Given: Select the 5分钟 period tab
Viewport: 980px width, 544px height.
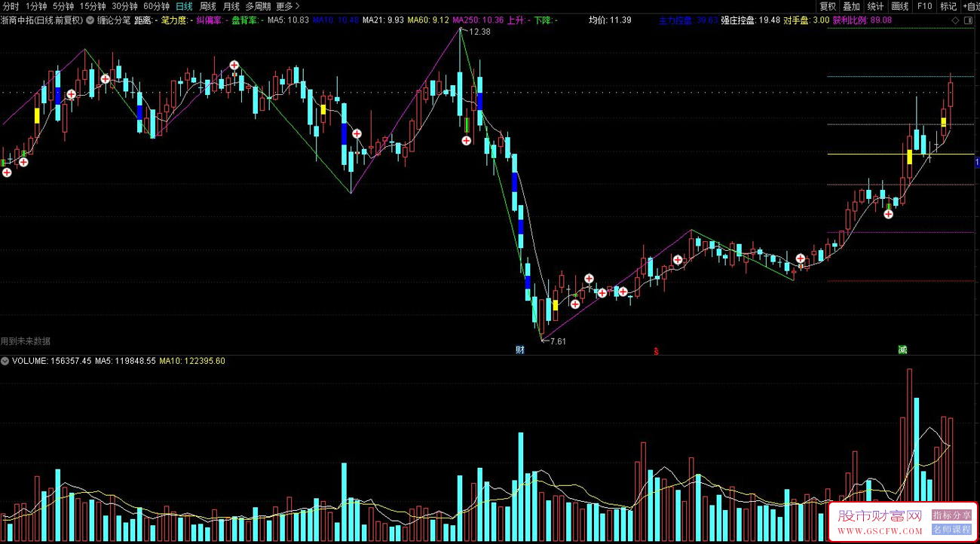Looking at the screenshot, I should pos(63,6).
